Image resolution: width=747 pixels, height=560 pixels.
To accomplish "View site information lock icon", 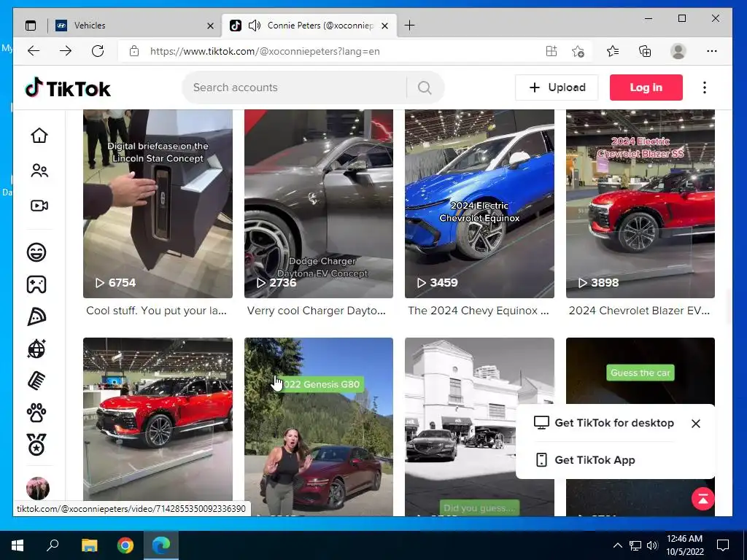I will pos(134,51).
